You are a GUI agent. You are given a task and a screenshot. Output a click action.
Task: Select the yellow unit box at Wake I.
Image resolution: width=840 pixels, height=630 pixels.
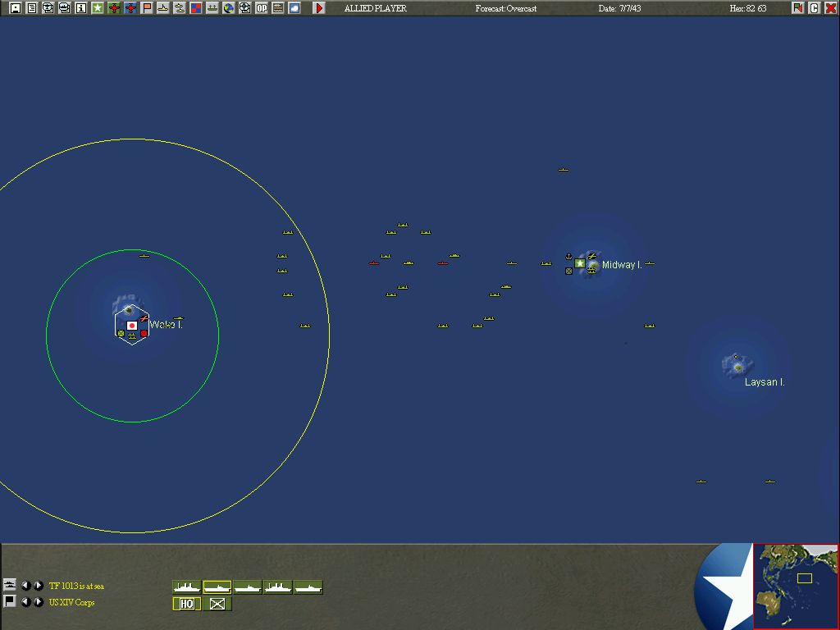point(121,334)
